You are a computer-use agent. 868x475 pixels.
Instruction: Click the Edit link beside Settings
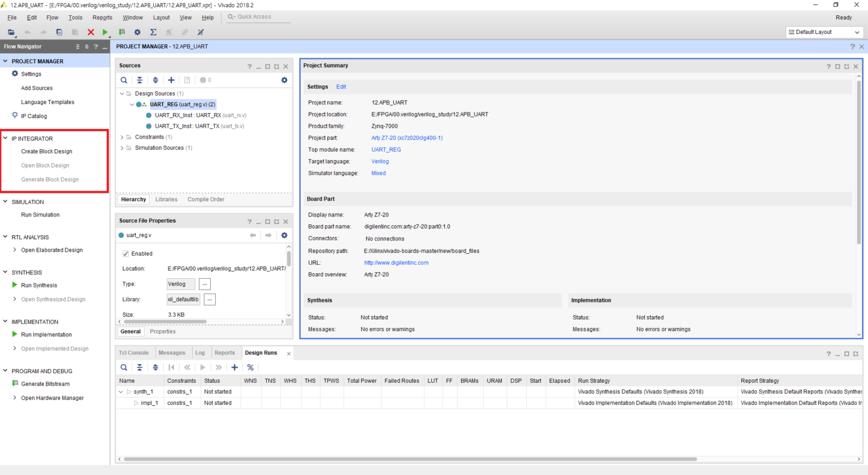341,87
